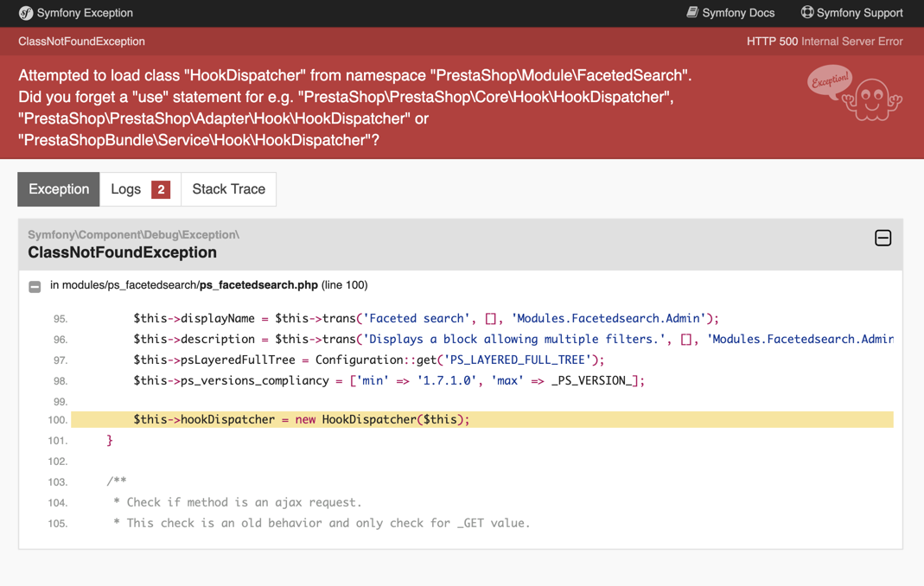
Task: Click code line 97 psLayeredFullTree
Action: (368, 360)
